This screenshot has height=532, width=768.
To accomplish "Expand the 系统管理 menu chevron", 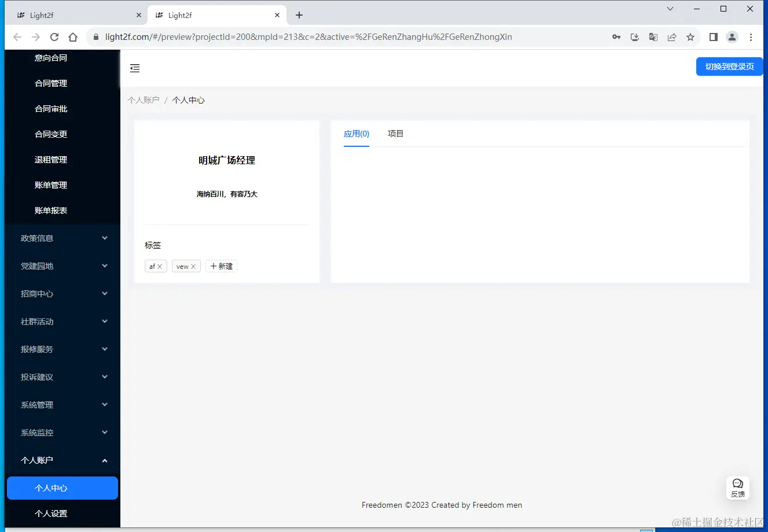I will tap(105, 404).
